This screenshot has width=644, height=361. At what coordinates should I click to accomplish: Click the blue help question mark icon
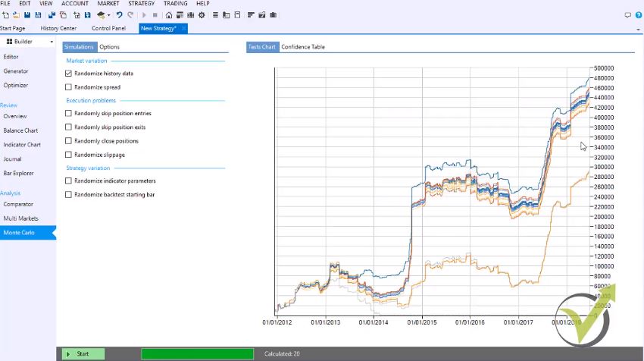click(638, 15)
